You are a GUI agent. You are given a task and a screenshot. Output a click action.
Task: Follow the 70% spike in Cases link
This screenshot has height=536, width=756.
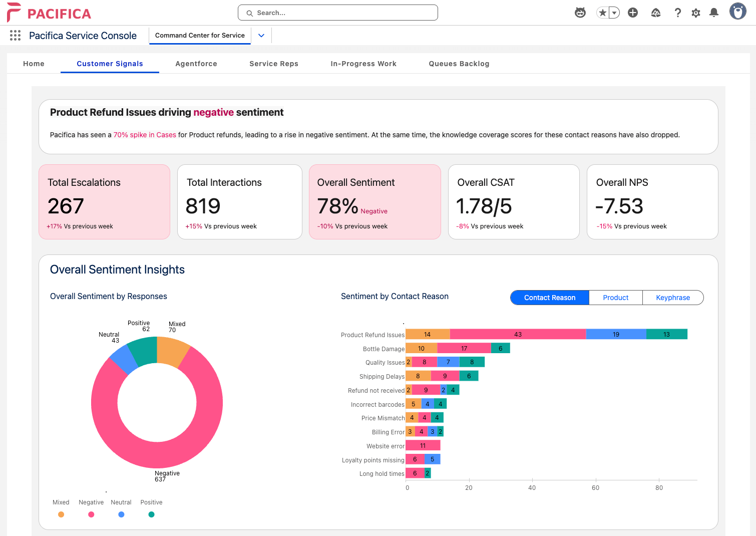pyautogui.click(x=145, y=135)
